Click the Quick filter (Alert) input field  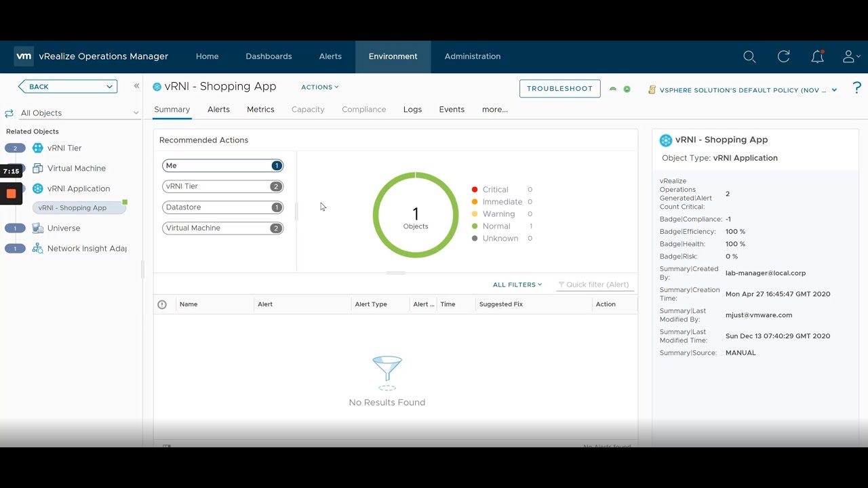tap(595, 285)
